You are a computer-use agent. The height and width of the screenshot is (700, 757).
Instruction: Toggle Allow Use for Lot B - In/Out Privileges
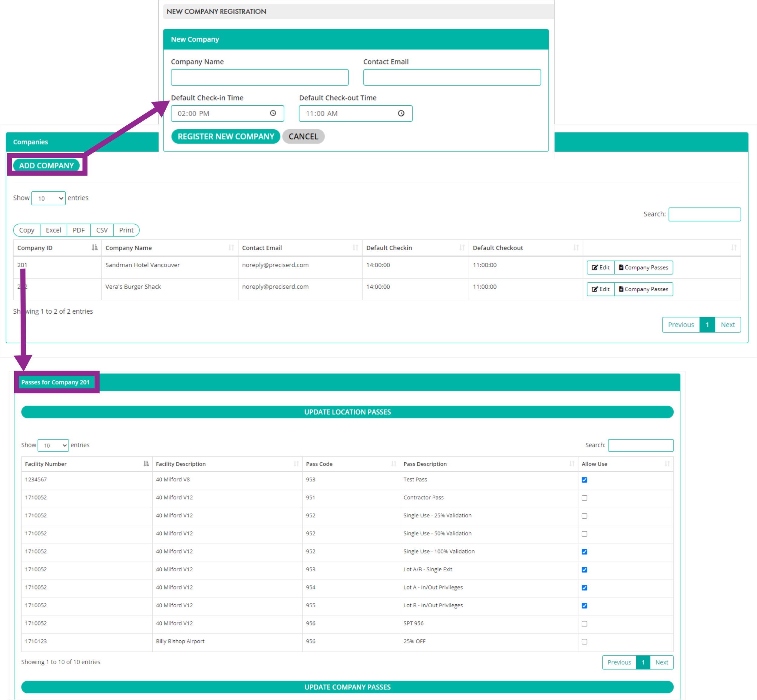(584, 606)
